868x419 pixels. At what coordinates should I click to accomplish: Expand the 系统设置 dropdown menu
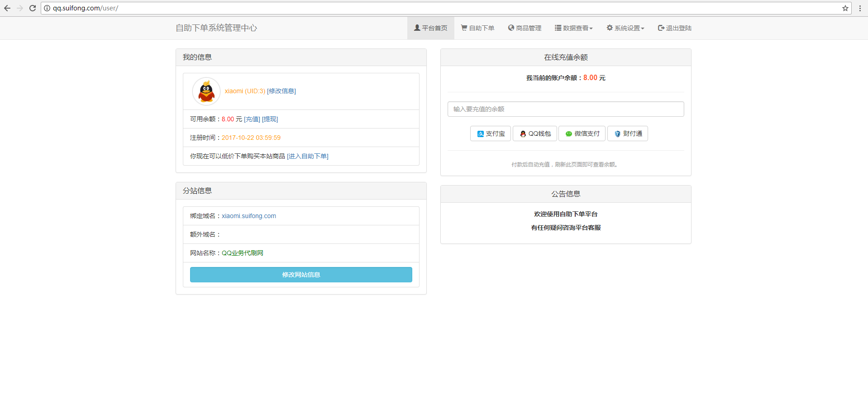(x=625, y=28)
